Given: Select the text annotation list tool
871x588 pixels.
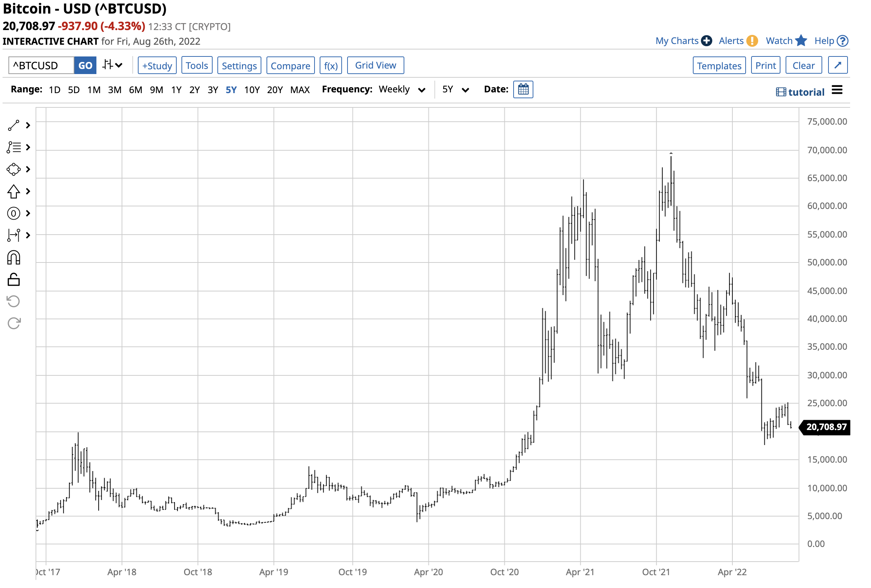Looking at the screenshot, I should [14, 148].
